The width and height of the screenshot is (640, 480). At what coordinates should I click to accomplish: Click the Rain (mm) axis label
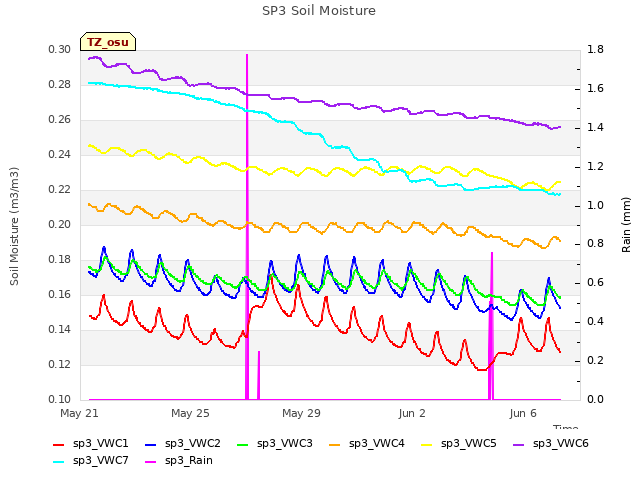point(626,225)
